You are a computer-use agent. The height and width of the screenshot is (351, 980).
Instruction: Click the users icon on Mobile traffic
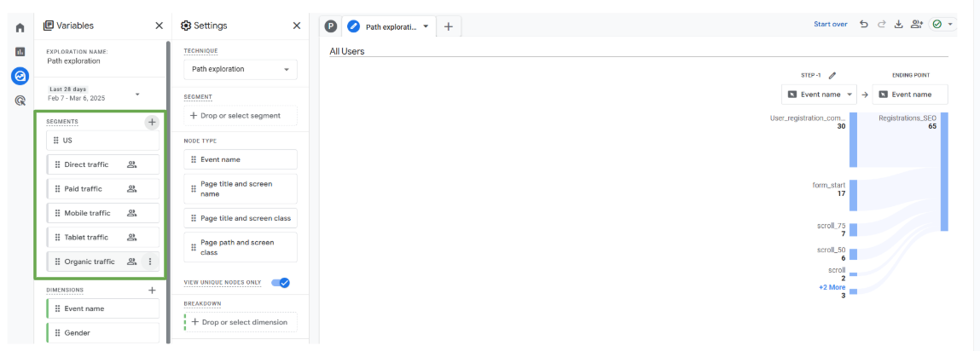(x=131, y=213)
